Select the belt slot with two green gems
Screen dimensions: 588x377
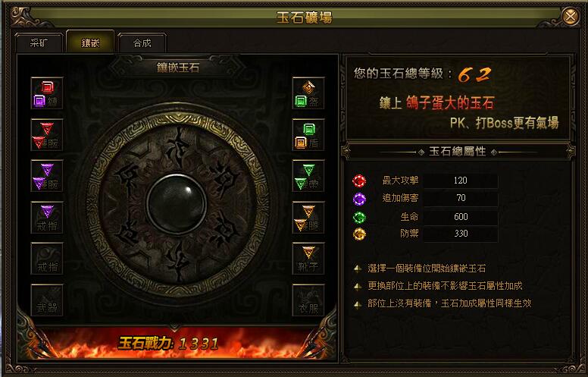(x=308, y=176)
